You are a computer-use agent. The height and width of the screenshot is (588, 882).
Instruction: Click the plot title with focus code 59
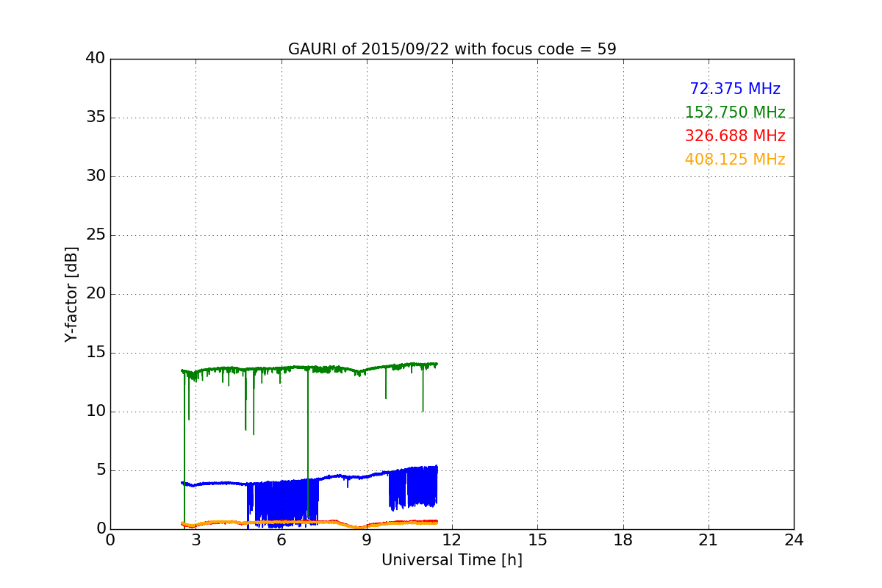pos(452,49)
